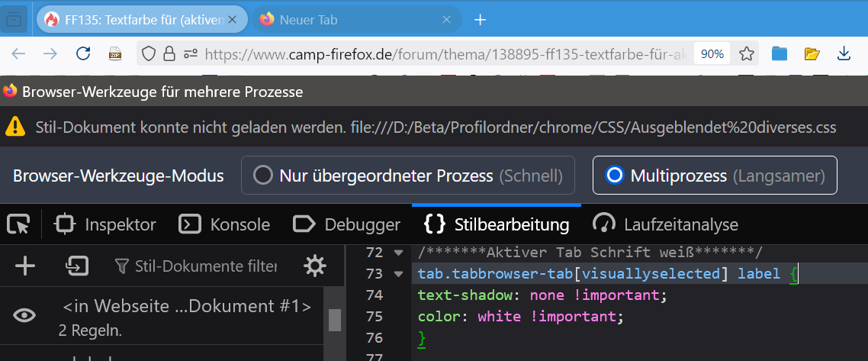Create a new style sheet with plus icon
Image resolution: width=868 pixels, height=361 pixels.
[25, 266]
